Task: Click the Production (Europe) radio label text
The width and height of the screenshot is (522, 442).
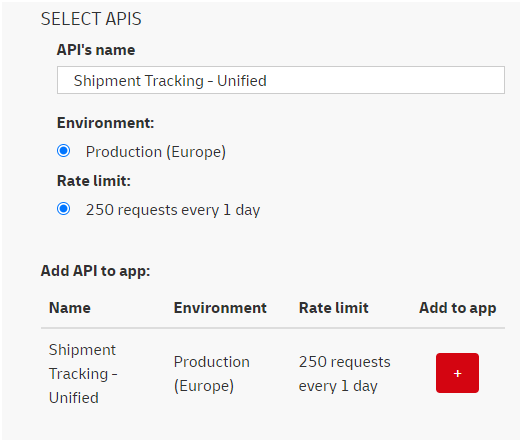Action: click(x=156, y=152)
